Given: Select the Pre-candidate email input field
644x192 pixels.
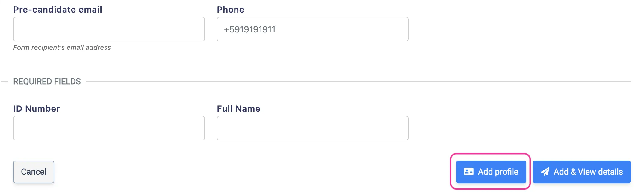Looking at the screenshot, I should click(x=109, y=29).
